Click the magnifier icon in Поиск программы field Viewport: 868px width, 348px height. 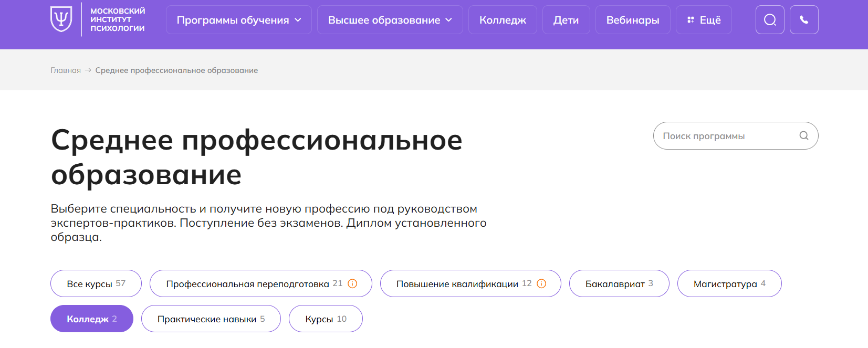point(803,135)
